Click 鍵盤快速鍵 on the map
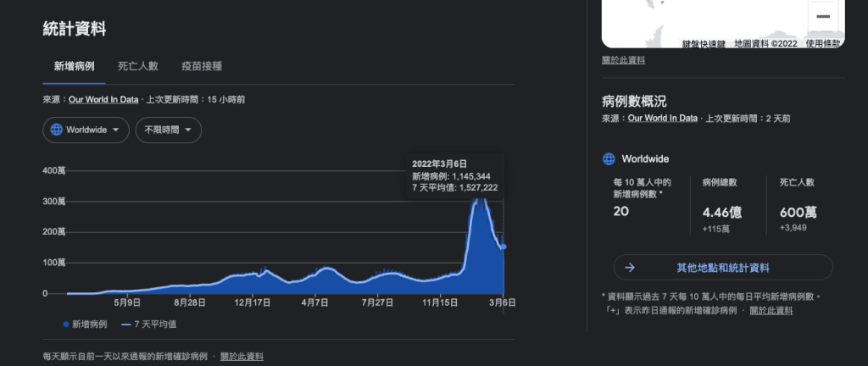 click(703, 43)
